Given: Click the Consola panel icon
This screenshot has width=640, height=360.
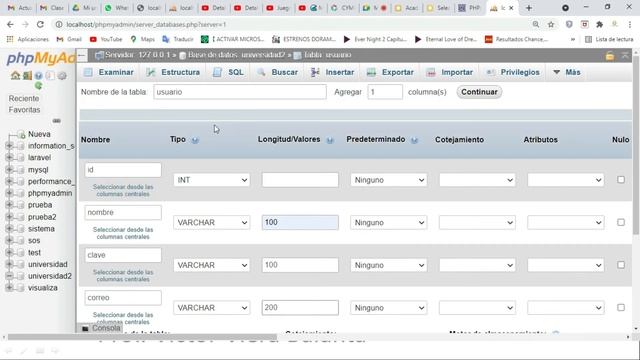Looking at the screenshot, I should 85,329.
